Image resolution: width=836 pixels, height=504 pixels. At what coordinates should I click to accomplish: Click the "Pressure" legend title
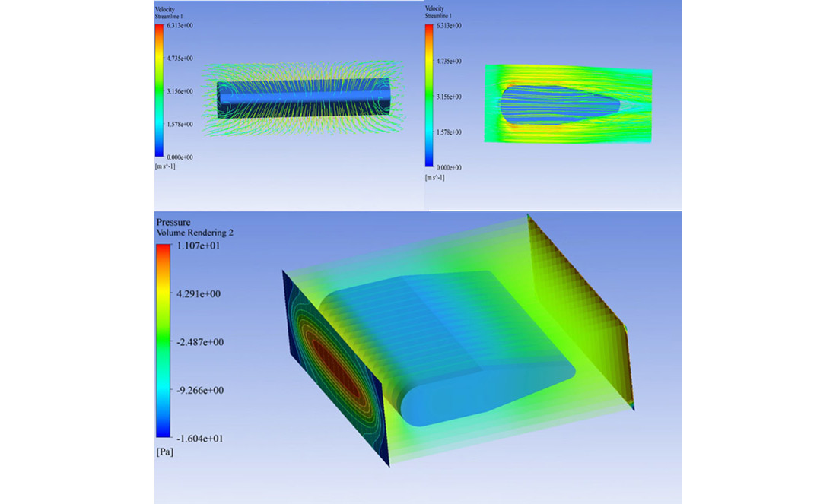click(173, 222)
